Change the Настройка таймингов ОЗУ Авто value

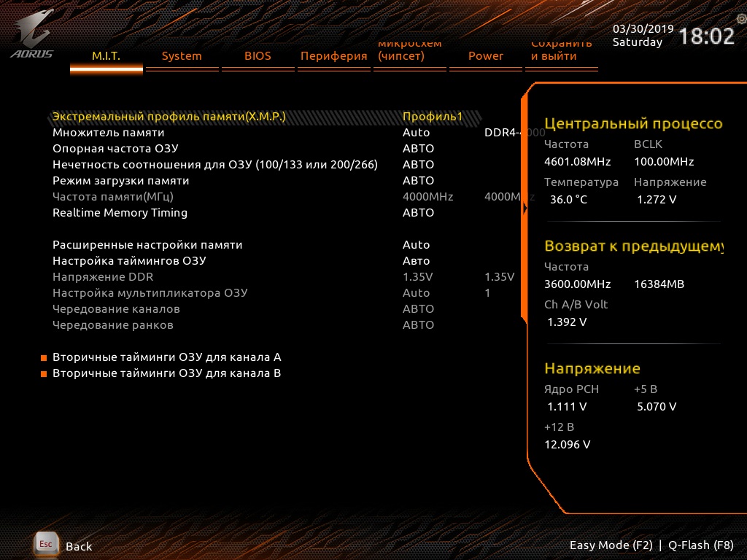click(x=416, y=261)
